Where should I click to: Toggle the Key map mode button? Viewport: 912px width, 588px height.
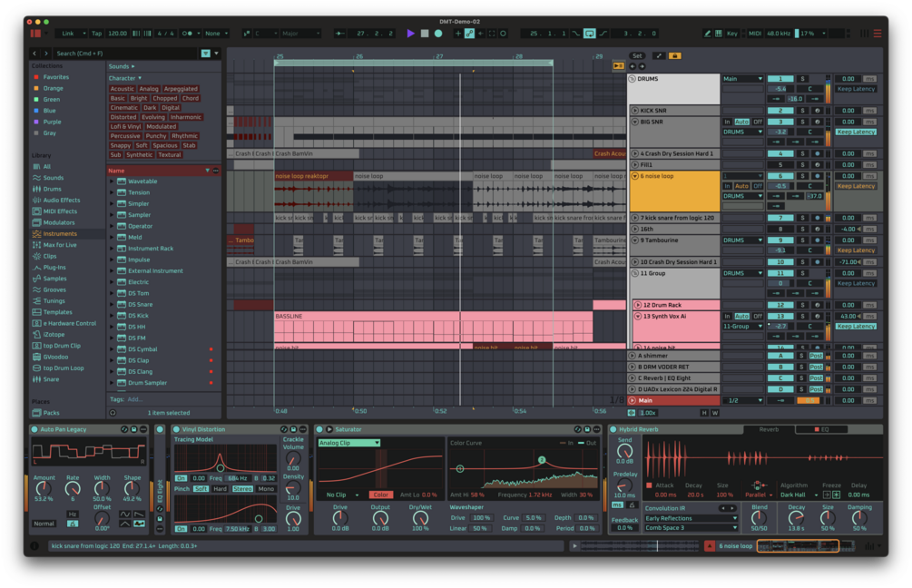tap(732, 34)
